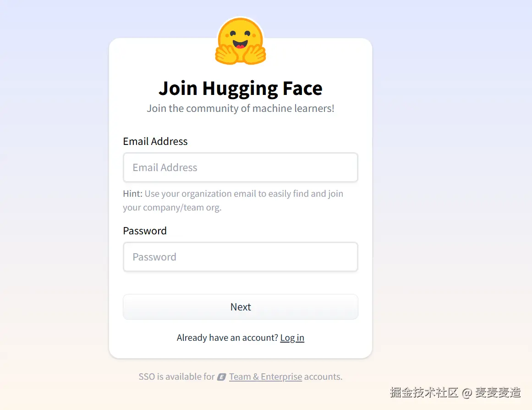Click the Next button
532x410 pixels.
coord(241,307)
